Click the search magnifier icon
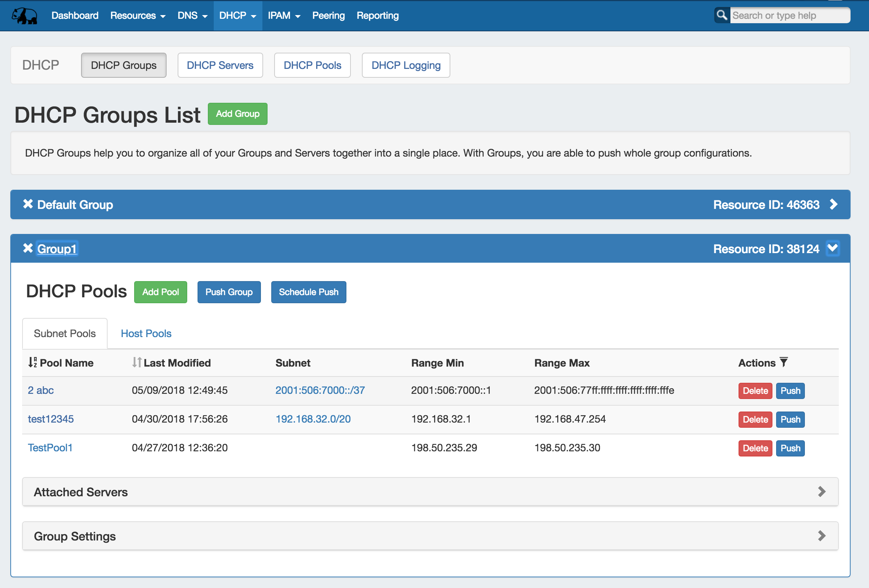The width and height of the screenshot is (869, 588). (722, 15)
